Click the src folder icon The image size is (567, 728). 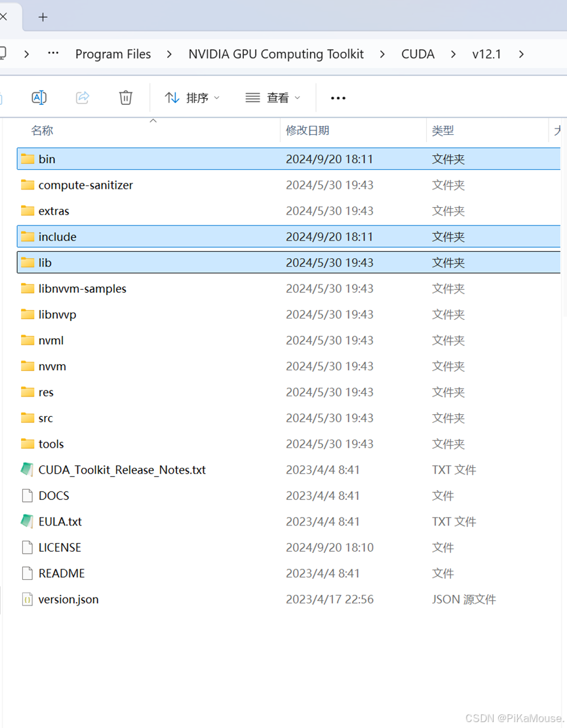click(x=28, y=418)
